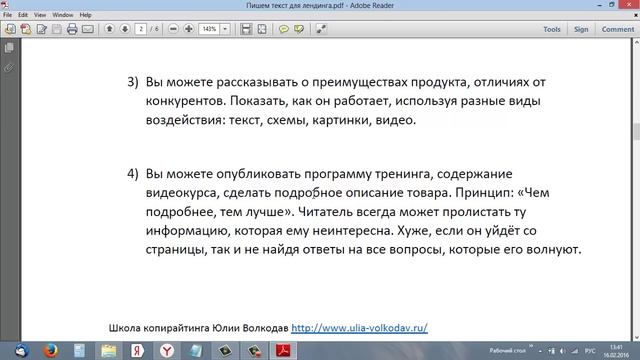Open the File menu

7,15
